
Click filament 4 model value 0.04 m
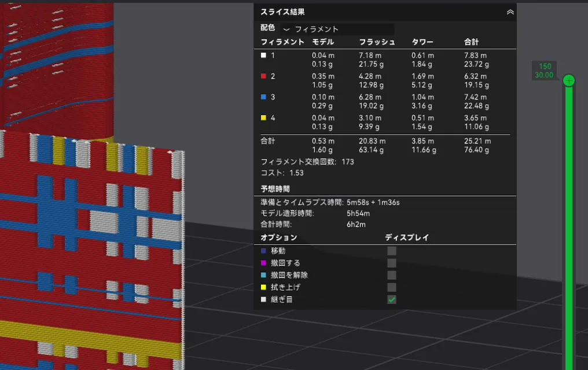(323, 117)
